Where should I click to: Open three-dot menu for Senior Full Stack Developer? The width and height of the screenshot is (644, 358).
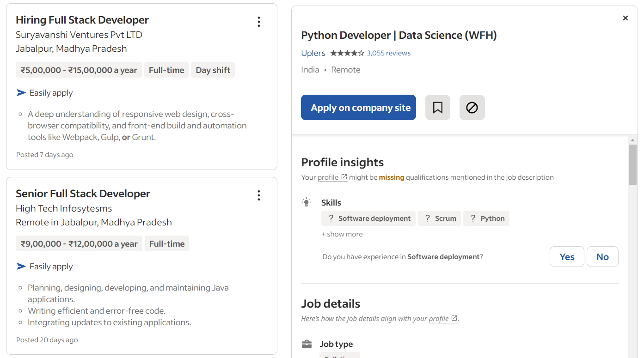click(x=258, y=195)
